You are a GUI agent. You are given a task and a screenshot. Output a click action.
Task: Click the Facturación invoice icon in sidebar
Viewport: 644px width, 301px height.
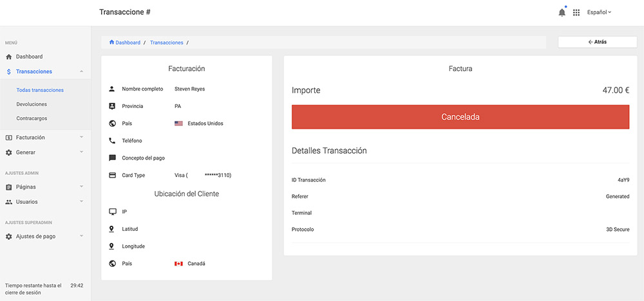(8, 138)
